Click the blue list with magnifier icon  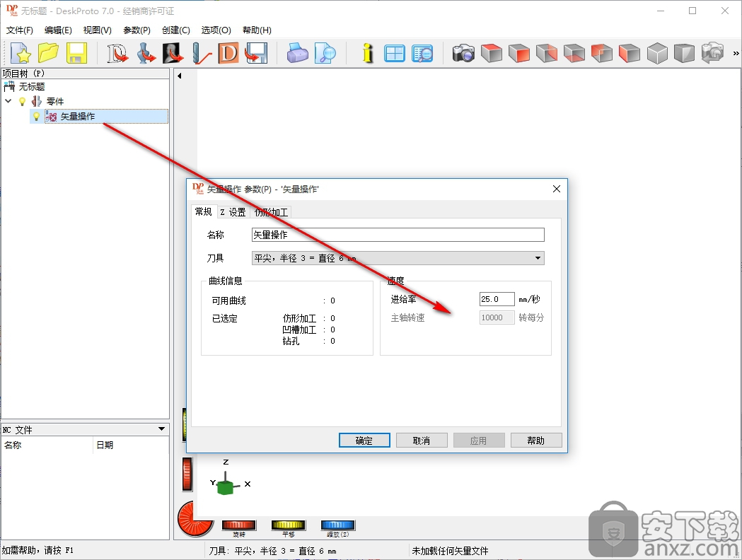coord(422,53)
